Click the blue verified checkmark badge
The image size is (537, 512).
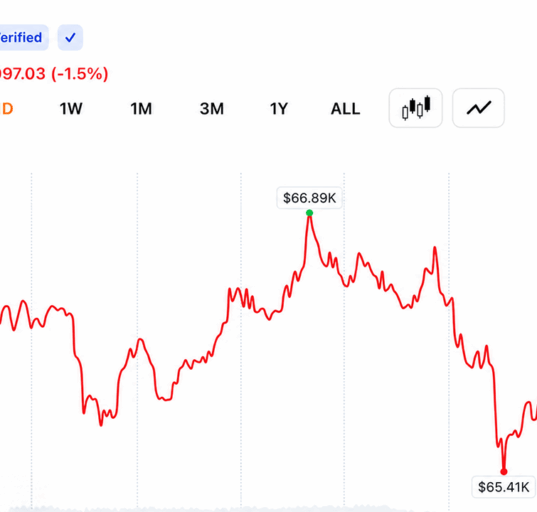tap(70, 37)
